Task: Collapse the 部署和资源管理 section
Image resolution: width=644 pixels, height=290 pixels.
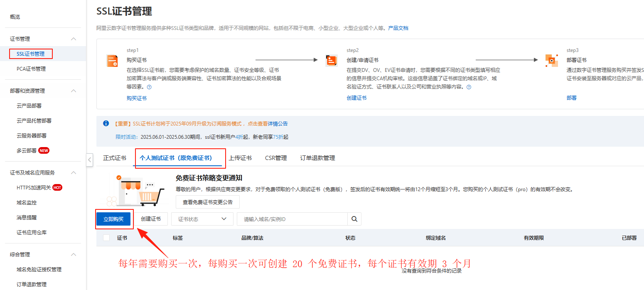Action: (74, 91)
